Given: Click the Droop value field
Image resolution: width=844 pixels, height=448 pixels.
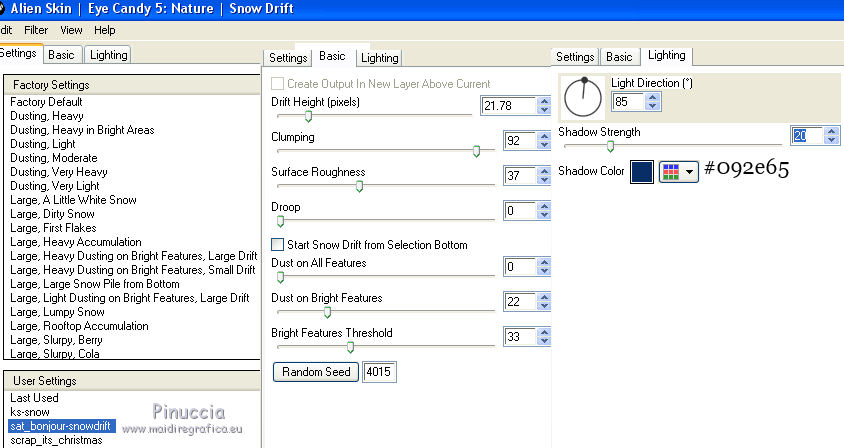Looking at the screenshot, I should pos(520,211).
